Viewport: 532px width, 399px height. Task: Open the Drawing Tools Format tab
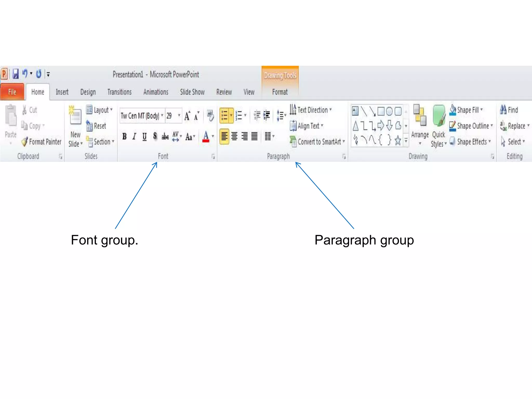pos(280,92)
